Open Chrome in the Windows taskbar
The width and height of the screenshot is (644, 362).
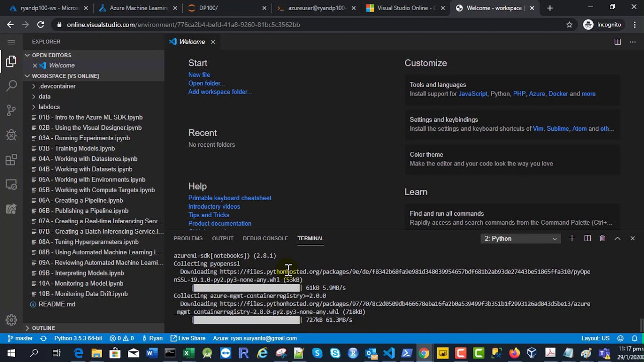pos(424,353)
